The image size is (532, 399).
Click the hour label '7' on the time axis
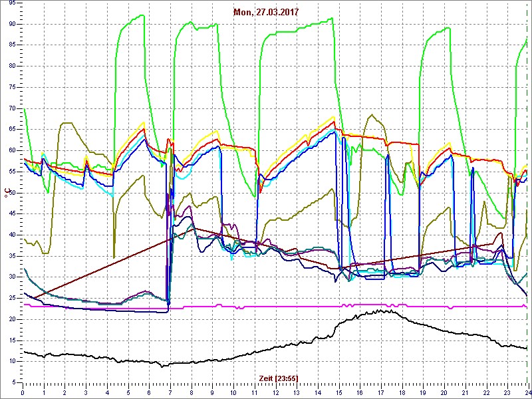[170, 391]
